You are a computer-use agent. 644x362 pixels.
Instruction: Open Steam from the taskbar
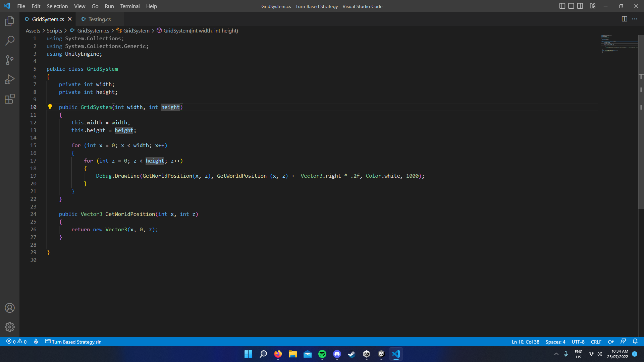[352, 354]
